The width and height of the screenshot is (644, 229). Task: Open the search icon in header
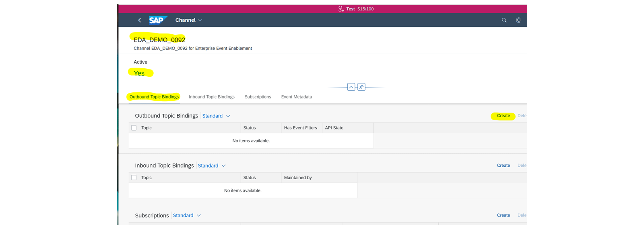click(504, 20)
